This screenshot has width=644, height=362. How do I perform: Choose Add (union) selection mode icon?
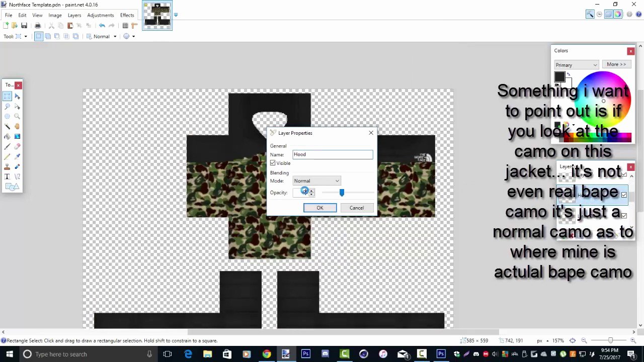coord(48,36)
